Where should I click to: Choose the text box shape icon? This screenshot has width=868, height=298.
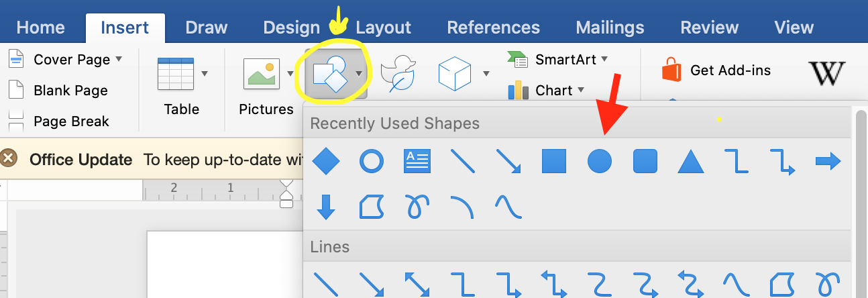tap(417, 161)
